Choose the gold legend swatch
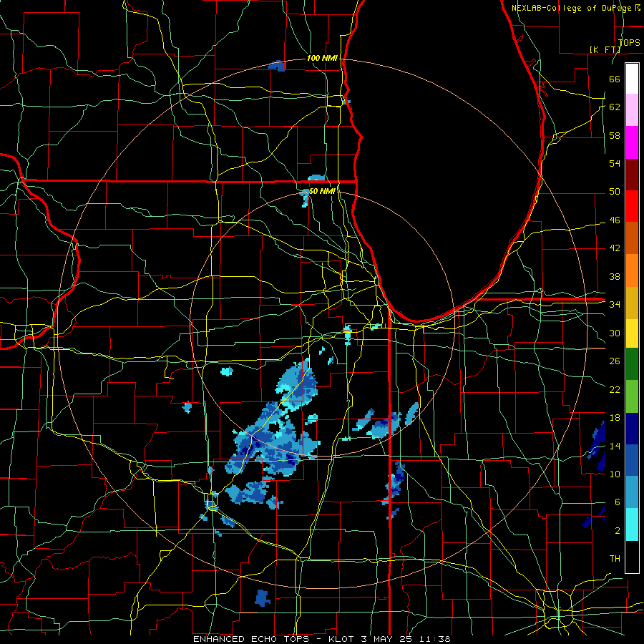The height and width of the screenshot is (644, 644). tap(632, 303)
